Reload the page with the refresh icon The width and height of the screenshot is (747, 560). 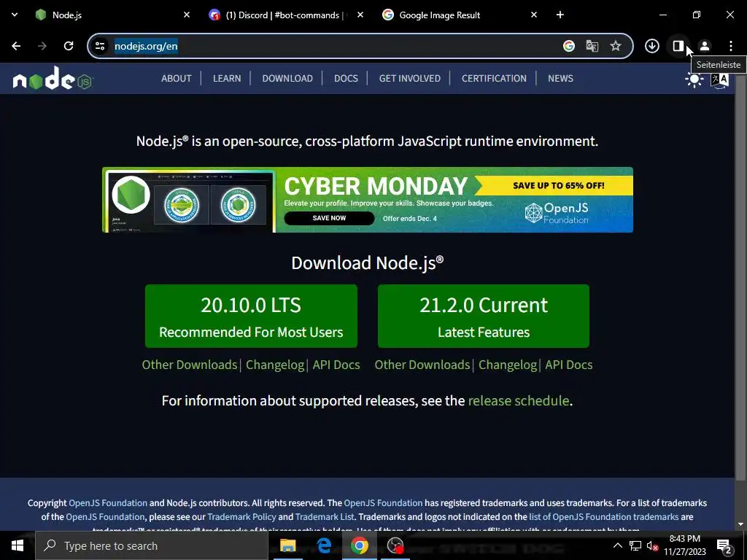[x=69, y=46]
